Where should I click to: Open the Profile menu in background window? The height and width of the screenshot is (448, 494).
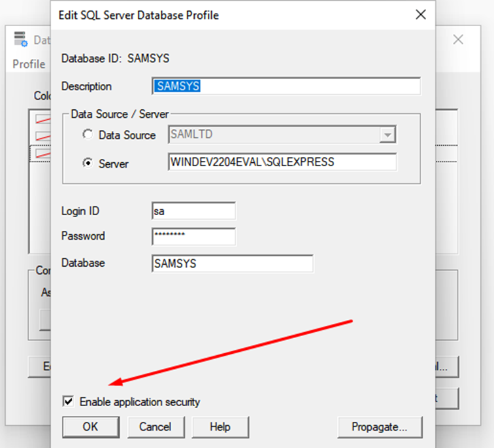[x=29, y=64]
